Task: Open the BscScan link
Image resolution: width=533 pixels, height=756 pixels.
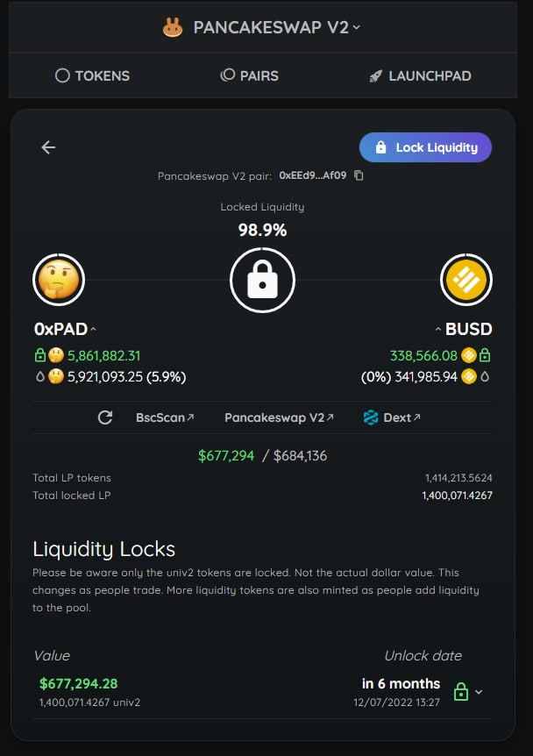Action: (165, 417)
